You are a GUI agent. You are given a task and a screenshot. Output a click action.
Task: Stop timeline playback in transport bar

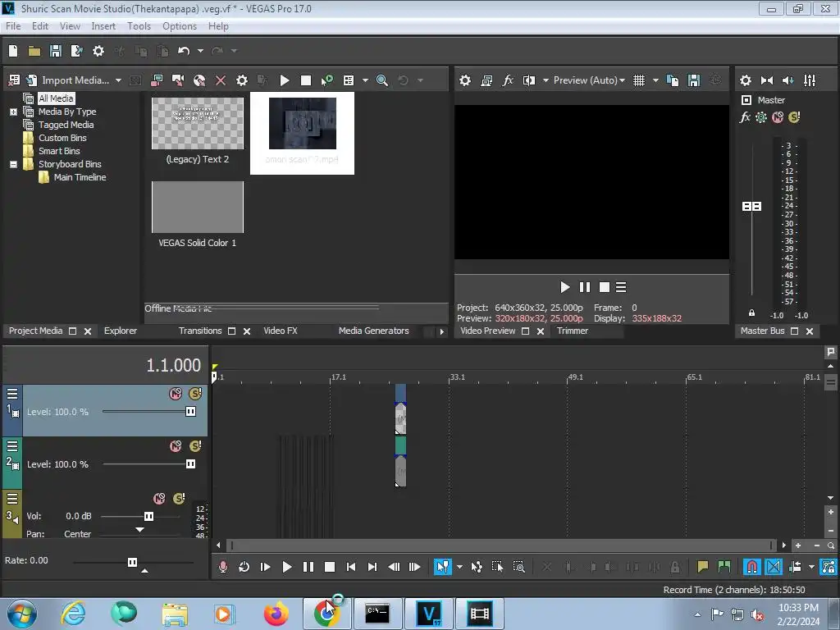(x=330, y=567)
